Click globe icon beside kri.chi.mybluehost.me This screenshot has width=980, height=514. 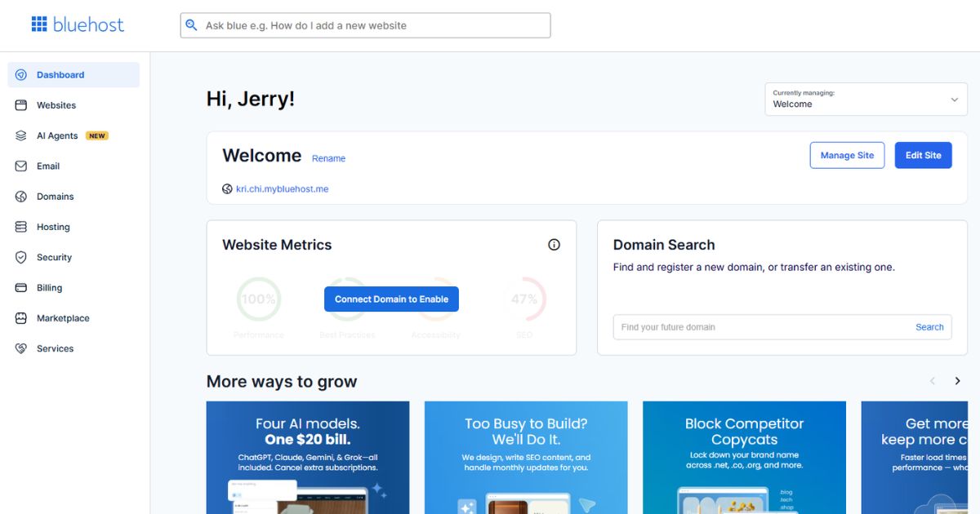(227, 189)
